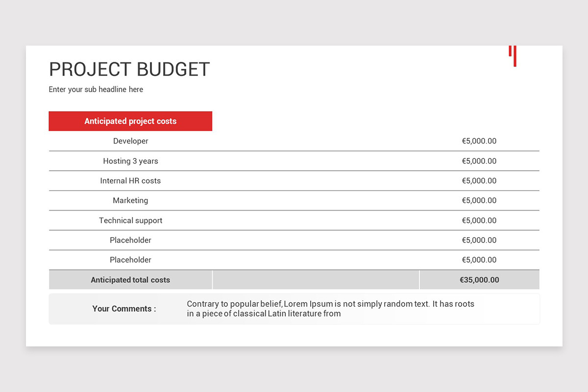Click the red bars logo icon
Screen dimensions: 588x392
(513, 56)
